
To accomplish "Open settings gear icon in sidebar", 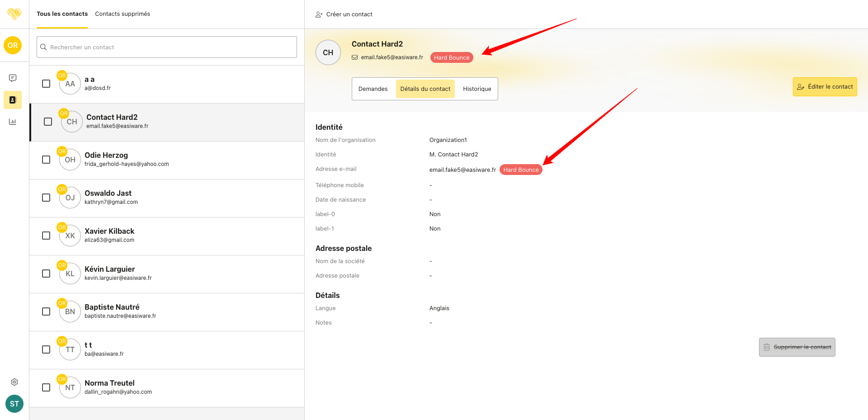I will 14,382.
